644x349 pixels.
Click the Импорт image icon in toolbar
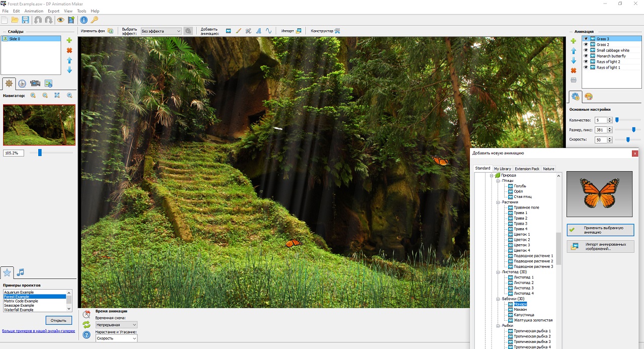(298, 31)
